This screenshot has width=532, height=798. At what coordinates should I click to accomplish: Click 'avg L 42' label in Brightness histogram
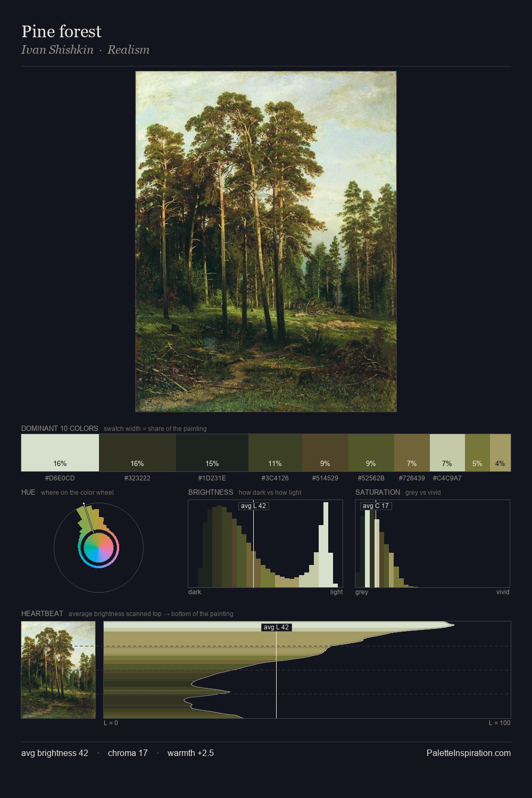pos(253,506)
